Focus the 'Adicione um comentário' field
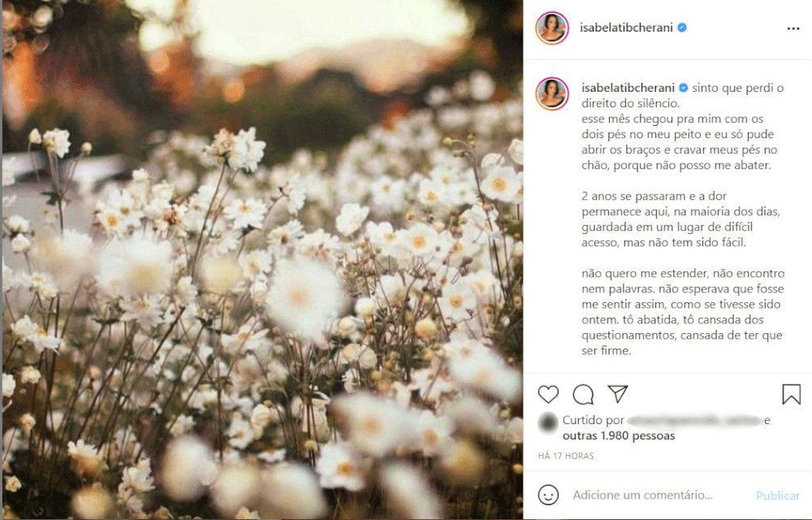 [642, 495]
